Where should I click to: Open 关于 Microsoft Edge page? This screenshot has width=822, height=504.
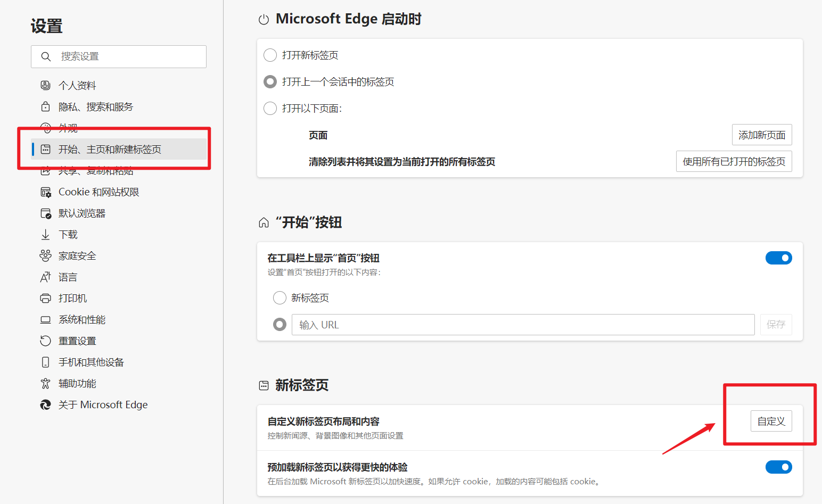pyautogui.click(x=119, y=405)
